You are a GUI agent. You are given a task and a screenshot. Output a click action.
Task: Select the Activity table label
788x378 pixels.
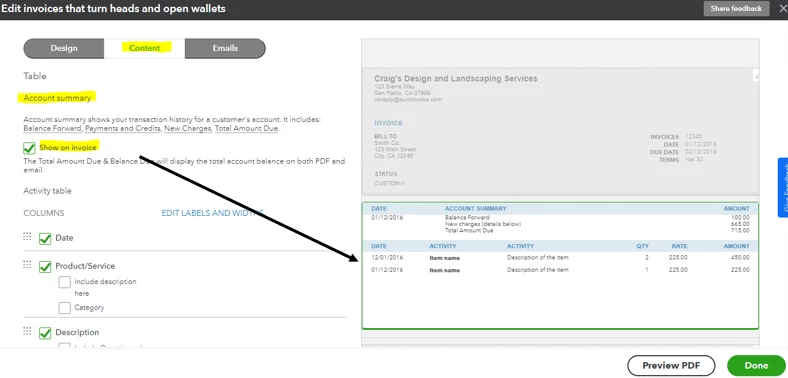click(x=47, y=191)
